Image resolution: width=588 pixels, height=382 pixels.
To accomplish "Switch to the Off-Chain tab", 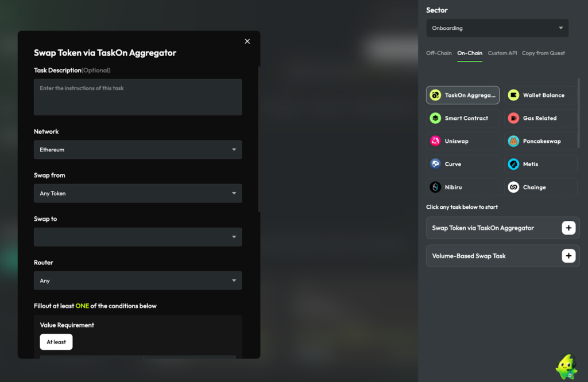I will pyautogui.click(x=439, y=53).
